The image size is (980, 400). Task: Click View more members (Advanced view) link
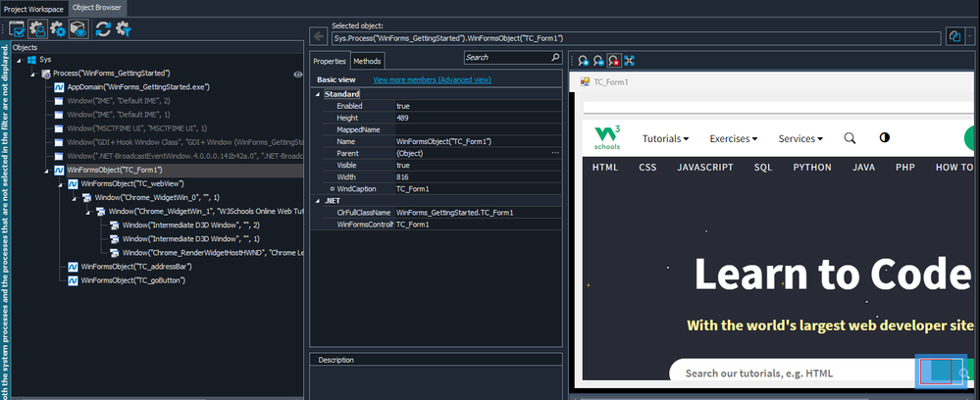click(419, 79)
